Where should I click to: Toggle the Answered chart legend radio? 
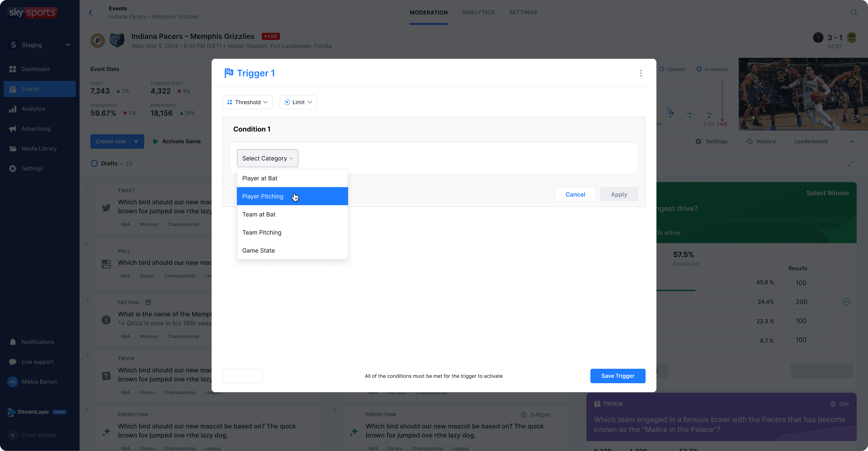699,69
